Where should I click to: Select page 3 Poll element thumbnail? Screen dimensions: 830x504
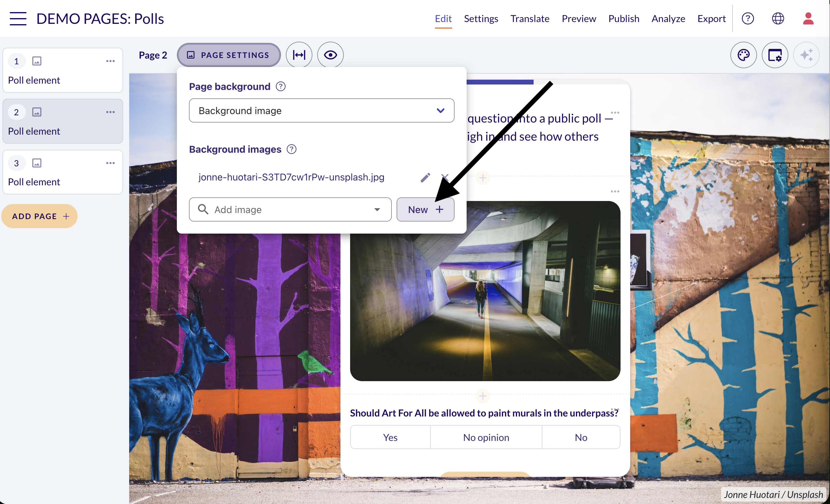click(x=63, y=172)
